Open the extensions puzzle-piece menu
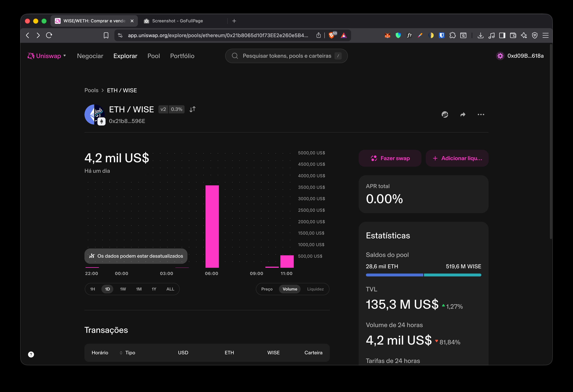Image resolution: width=573 pixels, height=392 pixels. pyautogui.click(x=452, y=36)
